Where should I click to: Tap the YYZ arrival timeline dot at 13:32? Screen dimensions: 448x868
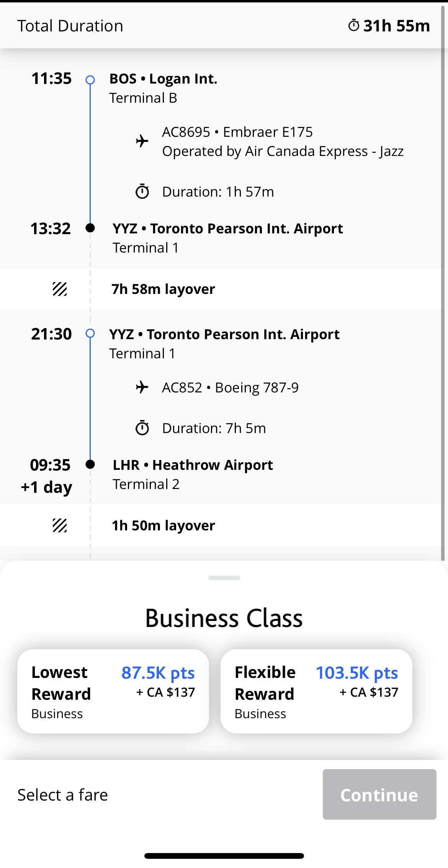[x=90, y=228]
